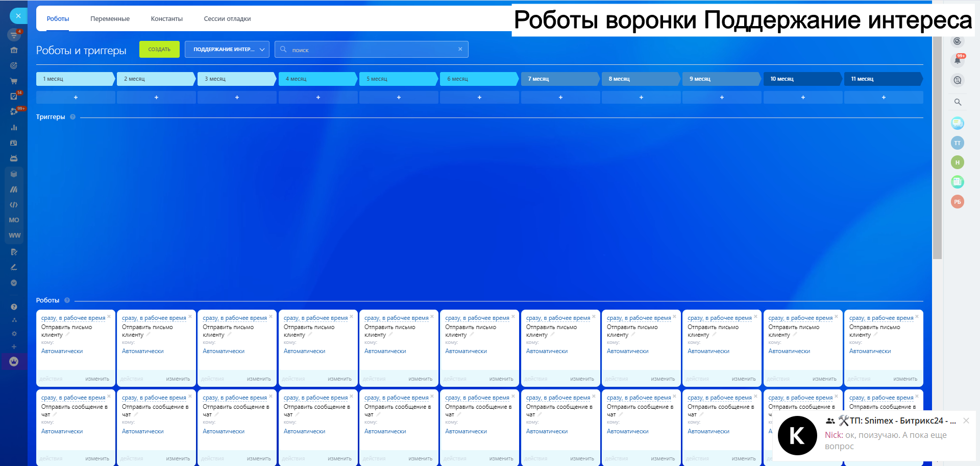Open the shopping cart section

pyautogui.click(x=14, y=81)
